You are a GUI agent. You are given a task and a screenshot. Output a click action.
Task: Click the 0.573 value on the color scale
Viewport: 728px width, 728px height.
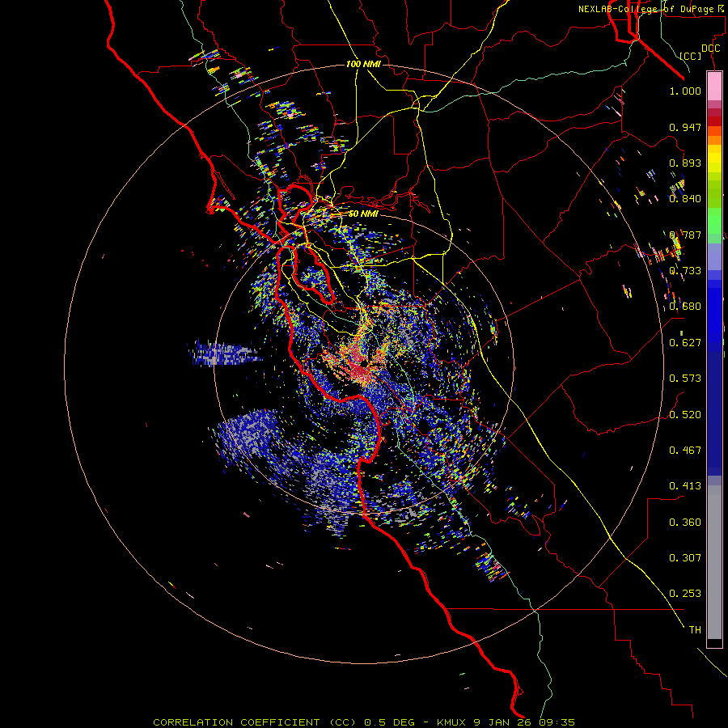pos(685,379)
